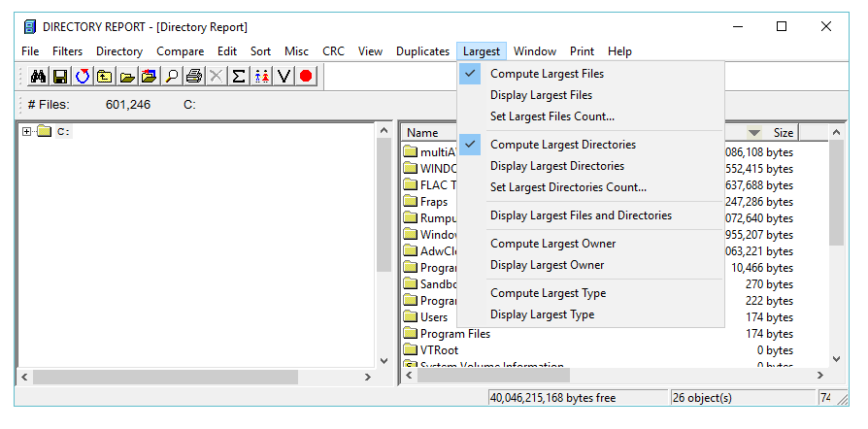Choose Set Largest Directories Count...
The height and width of the screenshot is (429, 868).
[590, 187]
